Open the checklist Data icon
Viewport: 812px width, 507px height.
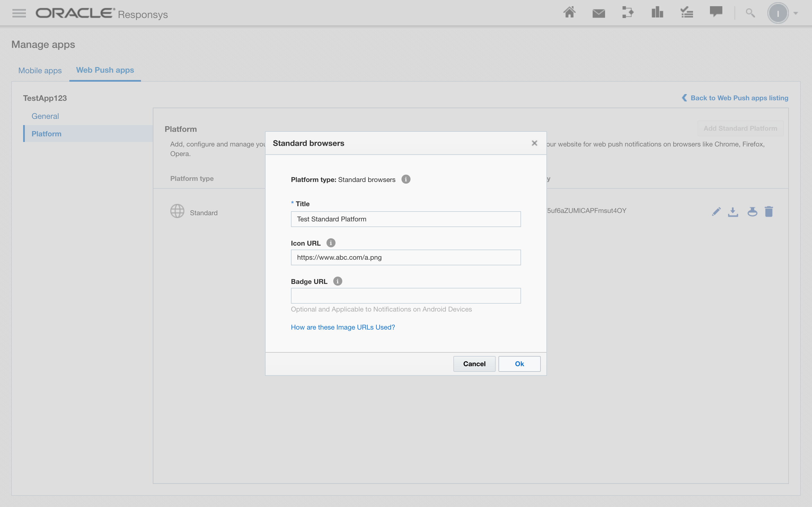point(687,13)
